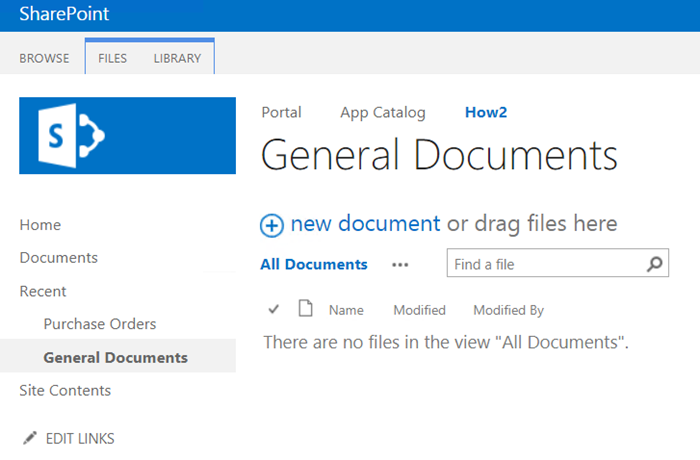Click the new document link
The height and width of the screenshot is (460, 700).
tap(365, 224)
